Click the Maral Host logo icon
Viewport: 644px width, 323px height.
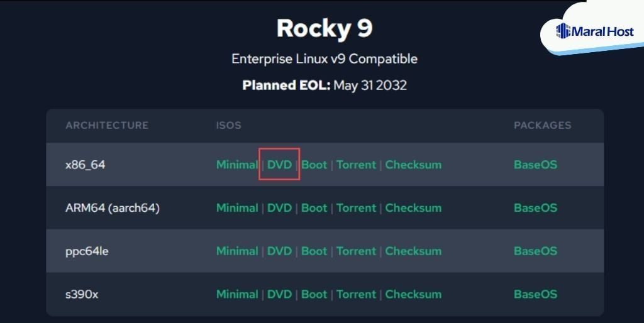pos(563,31)
